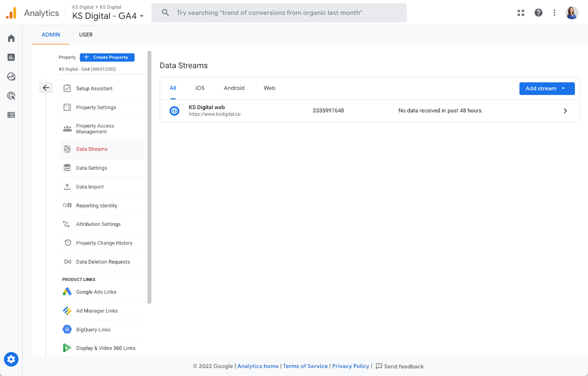
Task: Open the three-dot more options menu
Action: coord(555,13)
